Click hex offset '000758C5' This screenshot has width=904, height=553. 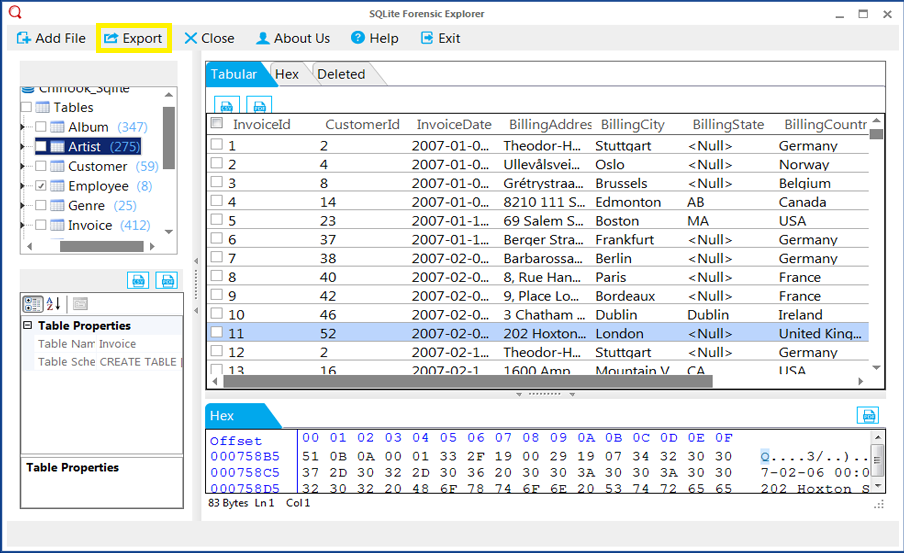point(244,473)
